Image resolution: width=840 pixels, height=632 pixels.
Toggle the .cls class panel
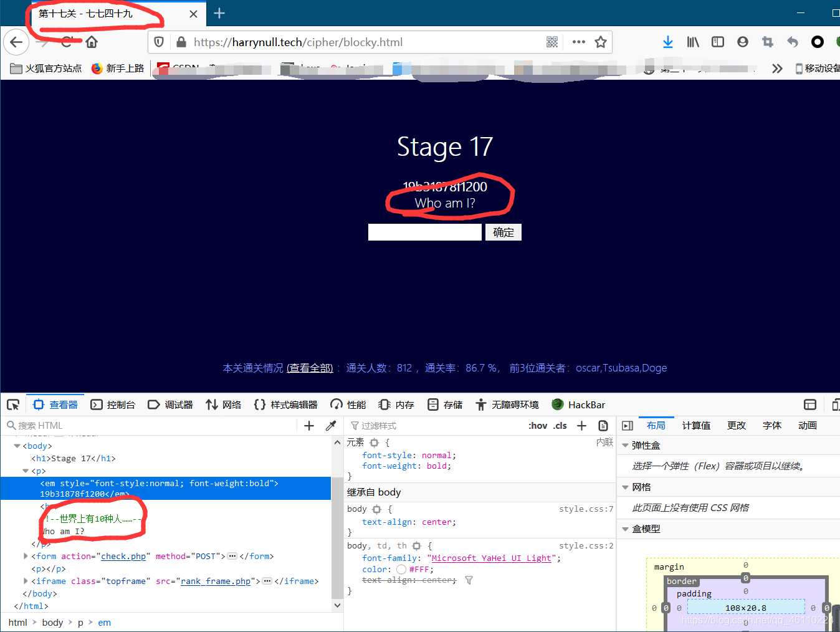pyautogui.click(x=560, y=426)
